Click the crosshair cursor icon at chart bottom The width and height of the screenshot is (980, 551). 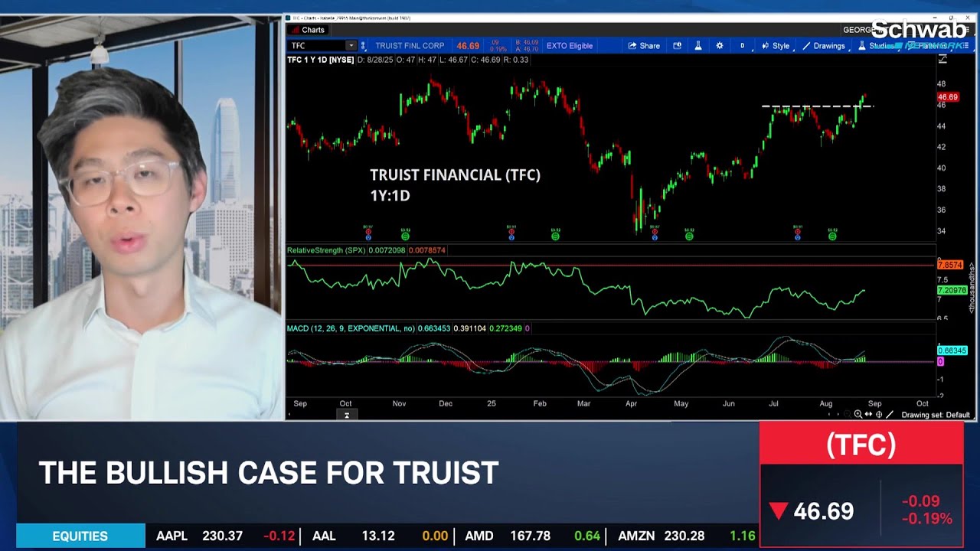879,415
